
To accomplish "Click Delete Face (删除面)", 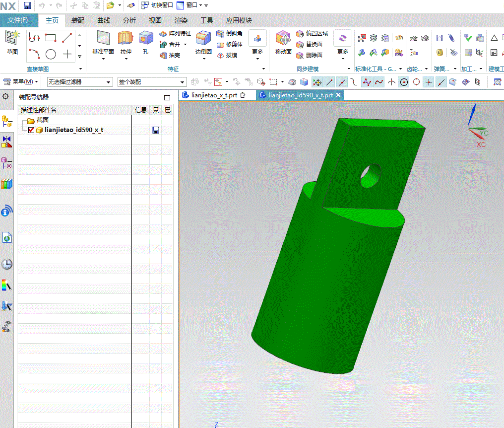I will (309, 55).
